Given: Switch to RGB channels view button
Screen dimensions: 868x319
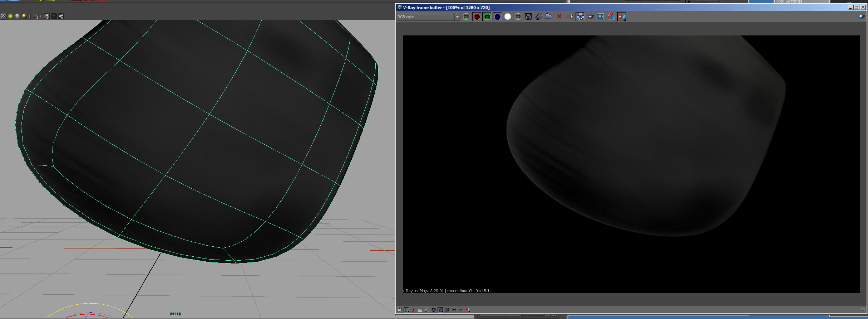Looking at the screenshot, I should (x=466, y=16).
